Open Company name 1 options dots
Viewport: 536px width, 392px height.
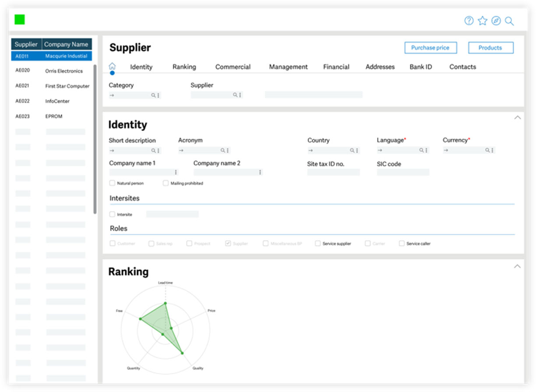[x=176, y=173]
